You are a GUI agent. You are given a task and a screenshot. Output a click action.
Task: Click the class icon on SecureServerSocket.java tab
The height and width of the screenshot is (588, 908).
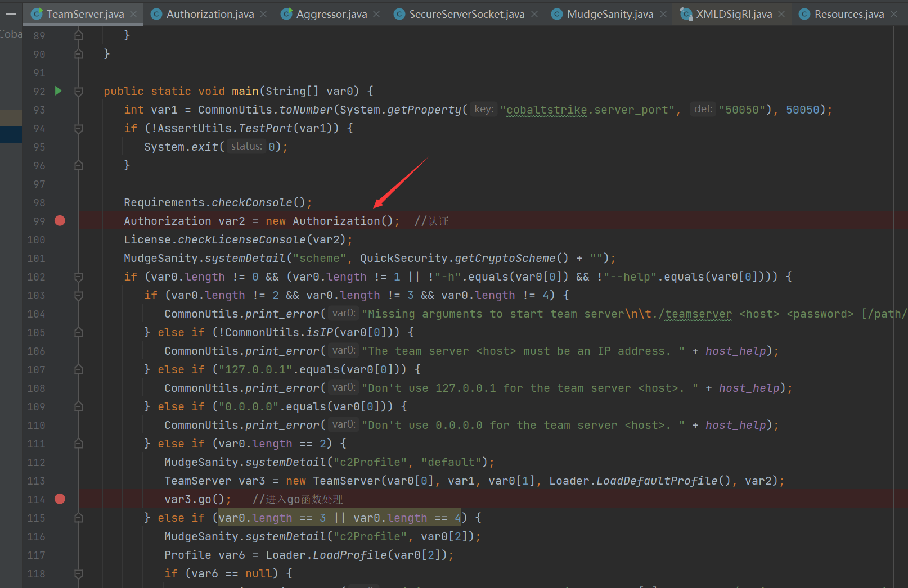(399, 14)
